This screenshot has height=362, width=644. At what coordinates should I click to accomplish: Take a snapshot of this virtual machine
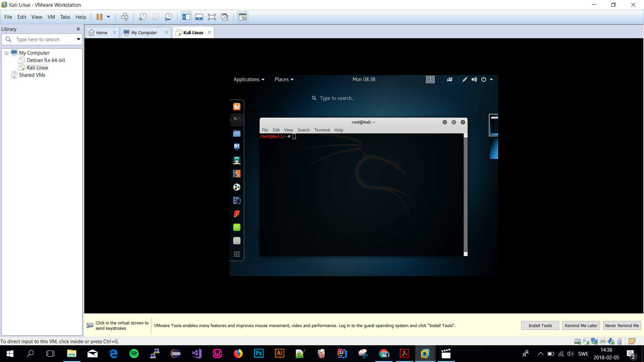(143, 17)
